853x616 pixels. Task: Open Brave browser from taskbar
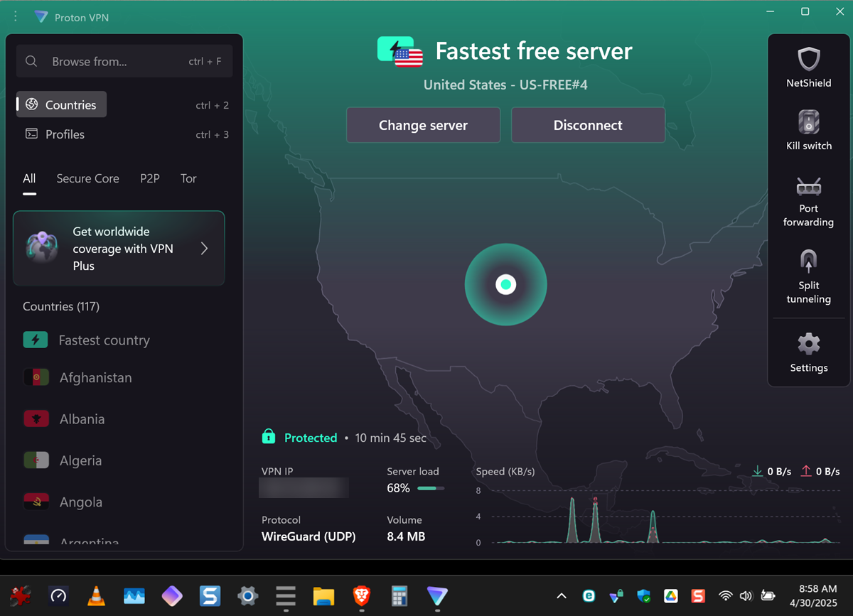[x=362, y=596]
